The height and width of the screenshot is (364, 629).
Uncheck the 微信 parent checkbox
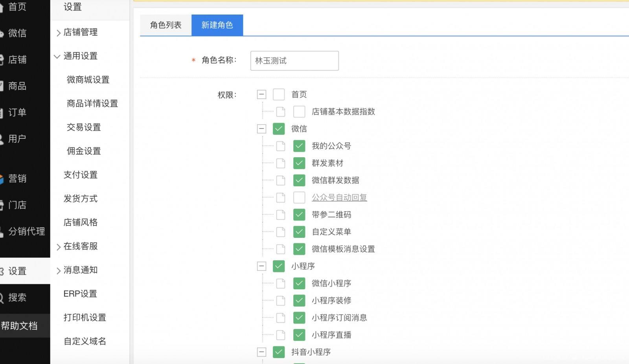click(x=279, y=129)
